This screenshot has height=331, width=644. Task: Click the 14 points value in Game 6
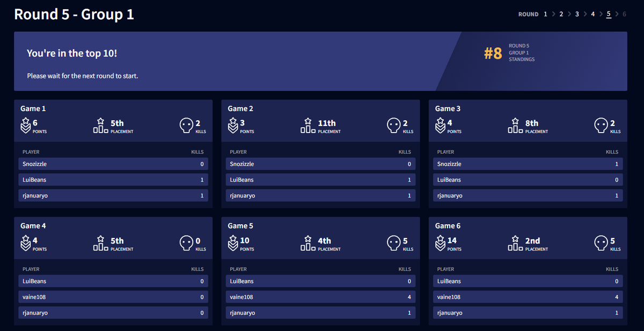pyautogui.click(x=452, y=241)
